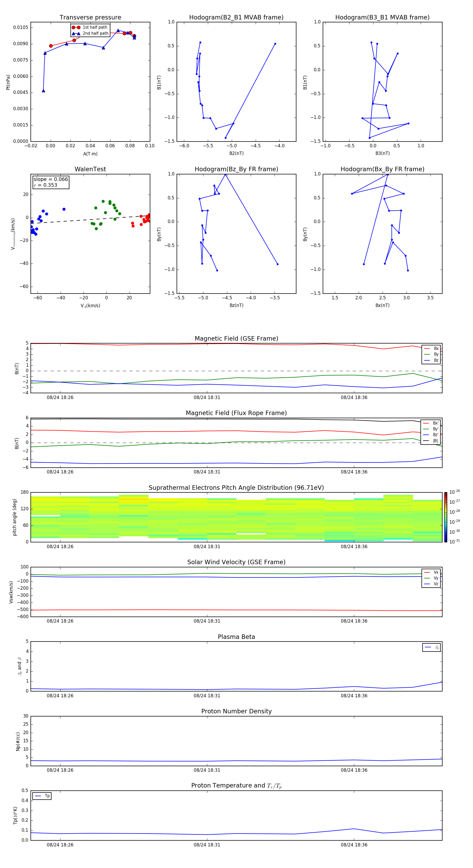
Task: Click the "Proton Number Density" title
Action: coord(236,711)
